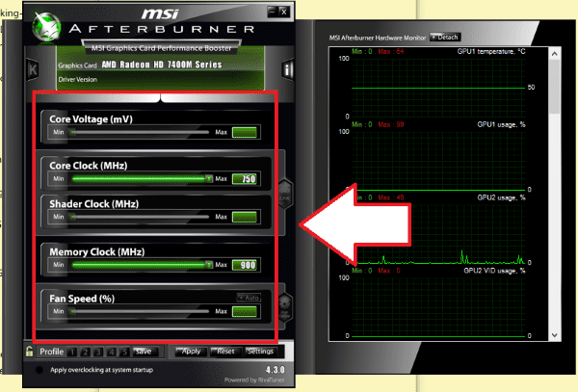Open user-defined fan hexagon button
Image resolution: width=578 pixels, height=392 pixels.
(284, 309)
